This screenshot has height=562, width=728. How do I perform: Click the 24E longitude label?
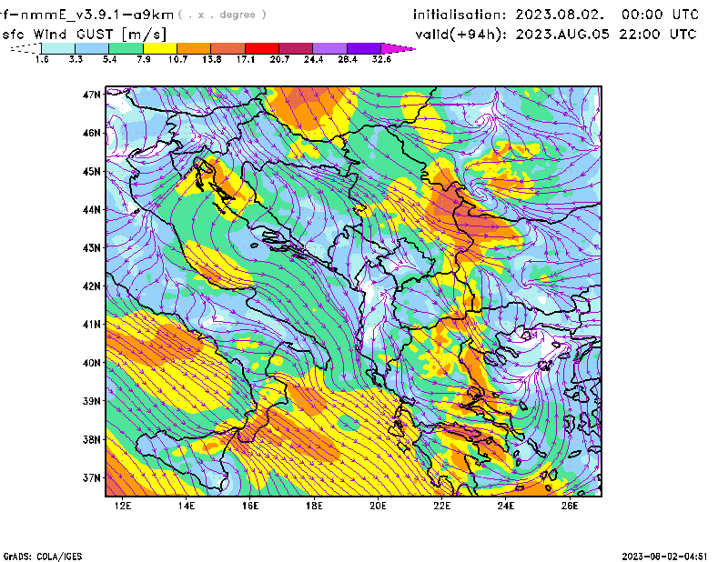[506, 506]
